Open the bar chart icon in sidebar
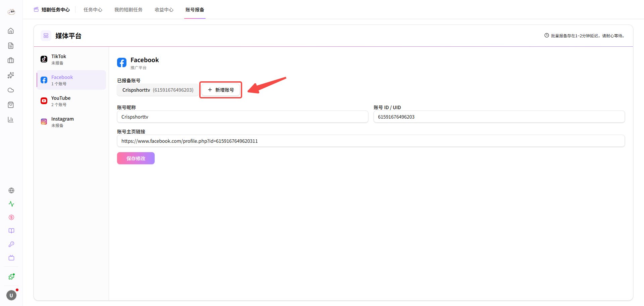 (x=11, y=120)
